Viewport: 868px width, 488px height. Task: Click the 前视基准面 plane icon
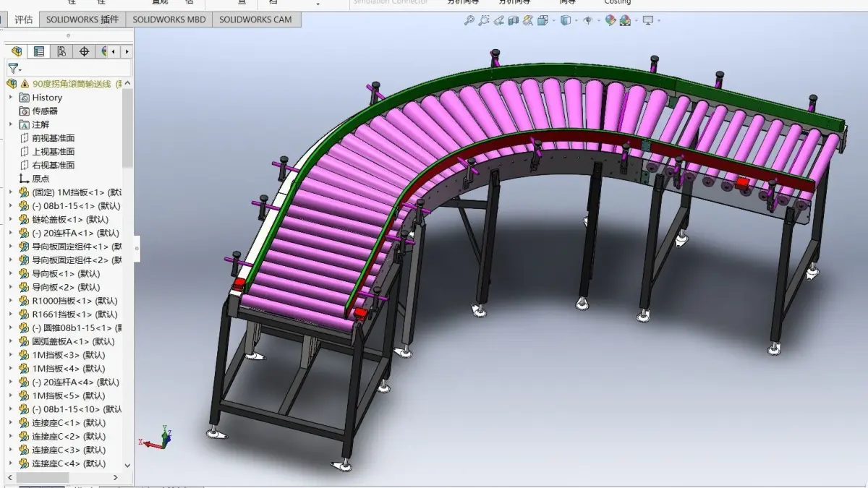point(25,138)
